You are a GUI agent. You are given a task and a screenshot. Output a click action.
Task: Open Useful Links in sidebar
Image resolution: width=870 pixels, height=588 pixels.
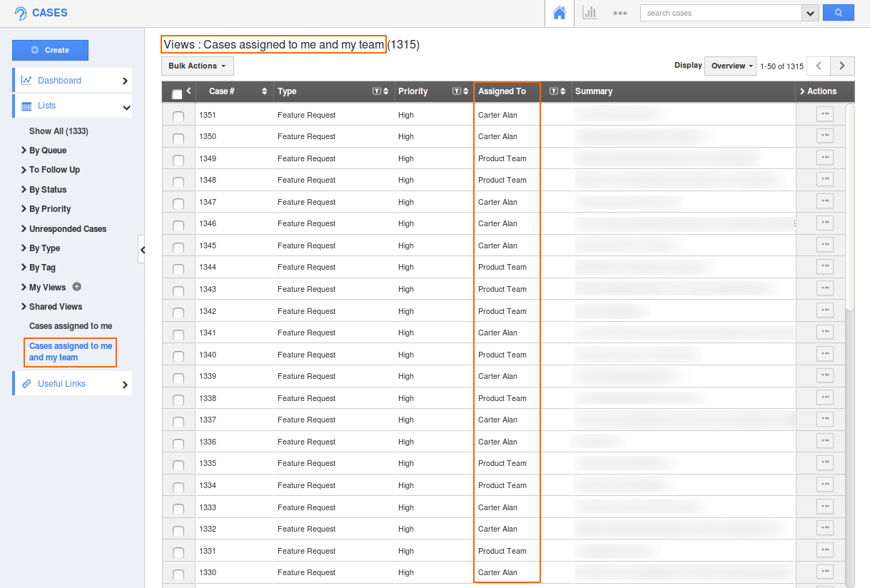(x=61, y=384)
